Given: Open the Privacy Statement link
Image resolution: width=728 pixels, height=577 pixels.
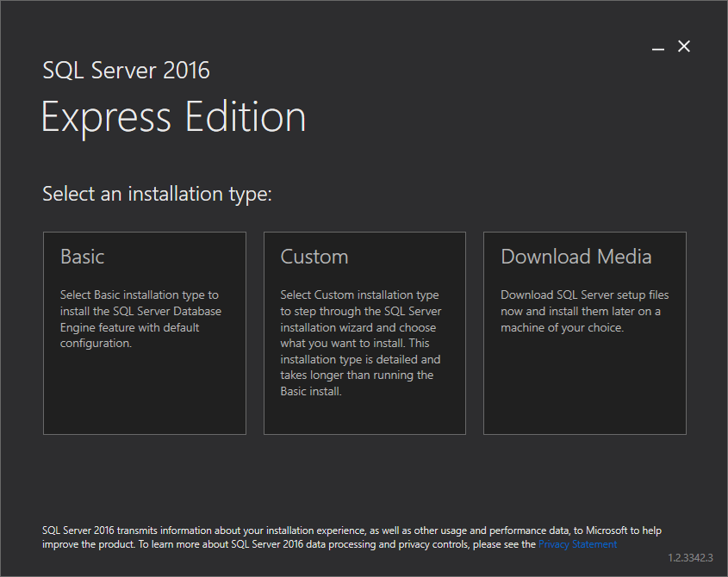Looking at the screenshot, I should (x=577, y=544).
